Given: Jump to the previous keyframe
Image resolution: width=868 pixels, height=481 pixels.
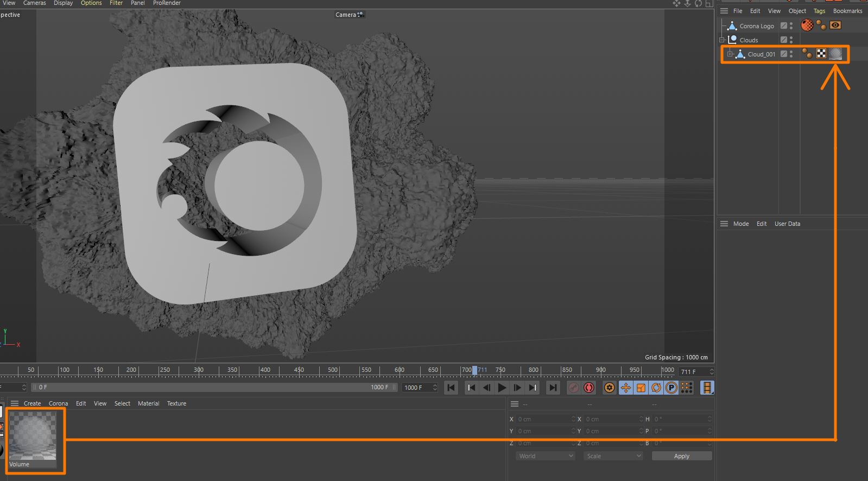Looking at the screenshot, I should tap(471, 388).
